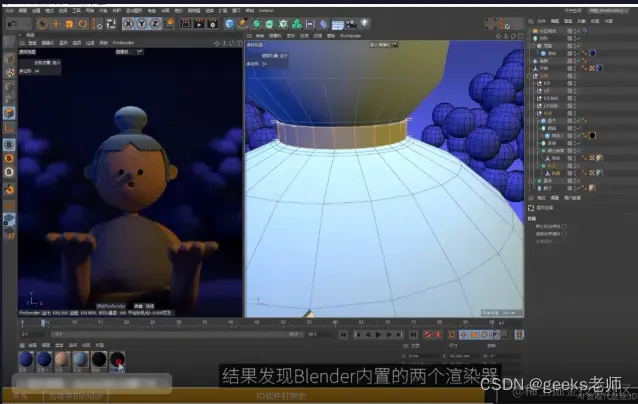Click the coordinate system icon beside Z
Viewport: 638px width, 404px height.
pos(169,24)
